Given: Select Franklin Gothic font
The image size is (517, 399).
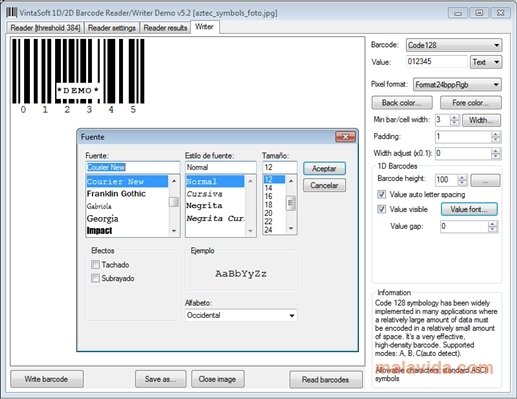Looking at the screenshot, I should click(x=127, y=194).
